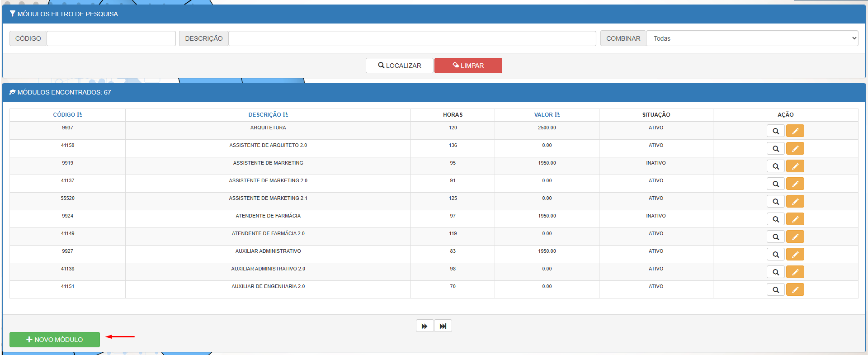Edit the ATENDENTE DE FARMÁCIA 2.0 module
This screenshot has height=355, width=868.
click(x=795, y=237)
